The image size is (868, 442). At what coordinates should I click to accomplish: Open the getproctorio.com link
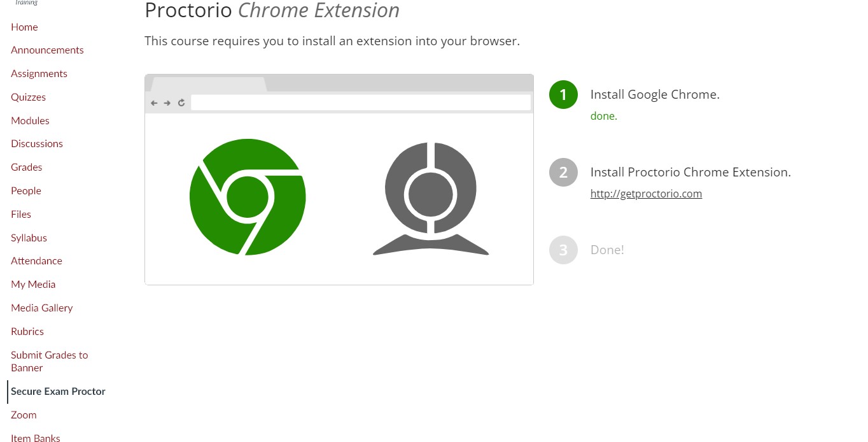point(646,194)
